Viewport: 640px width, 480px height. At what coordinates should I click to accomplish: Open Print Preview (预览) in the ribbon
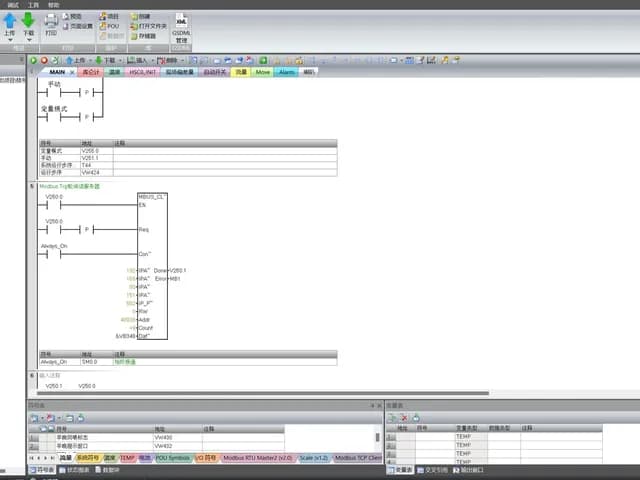click(72, 16)
